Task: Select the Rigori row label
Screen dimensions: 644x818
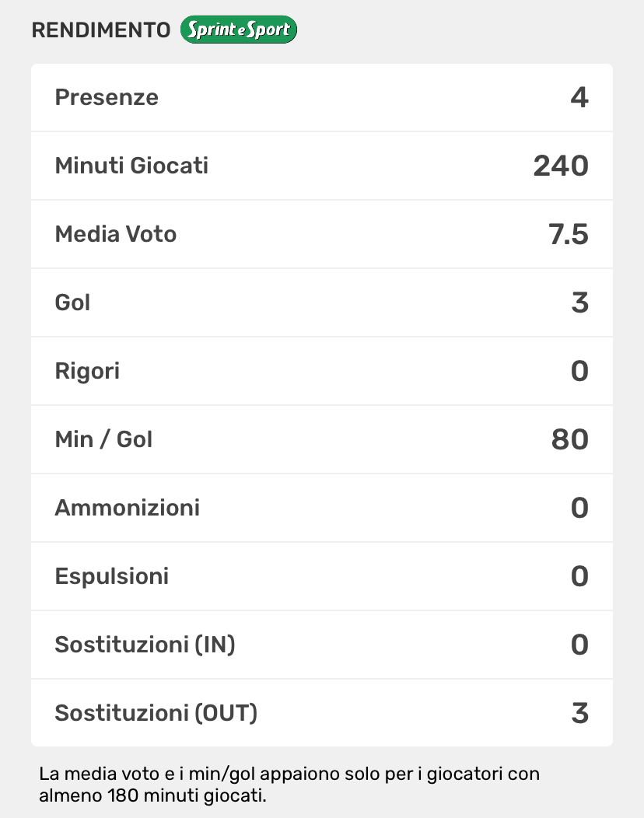Action: pos(87,371)
